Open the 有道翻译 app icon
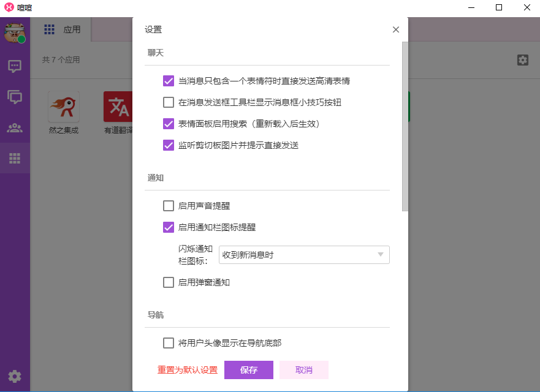 coord(118,107)
